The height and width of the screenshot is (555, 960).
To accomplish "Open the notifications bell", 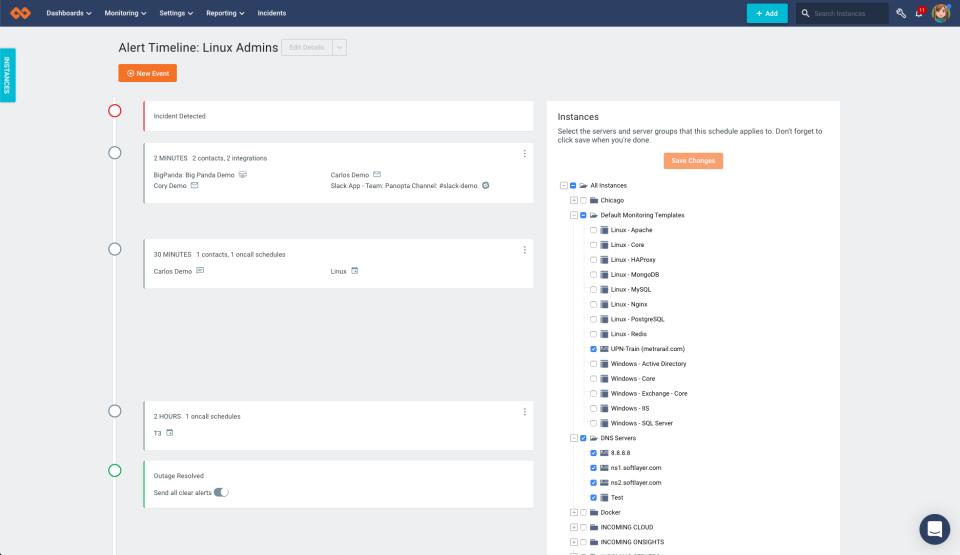I will click(918, 13).
